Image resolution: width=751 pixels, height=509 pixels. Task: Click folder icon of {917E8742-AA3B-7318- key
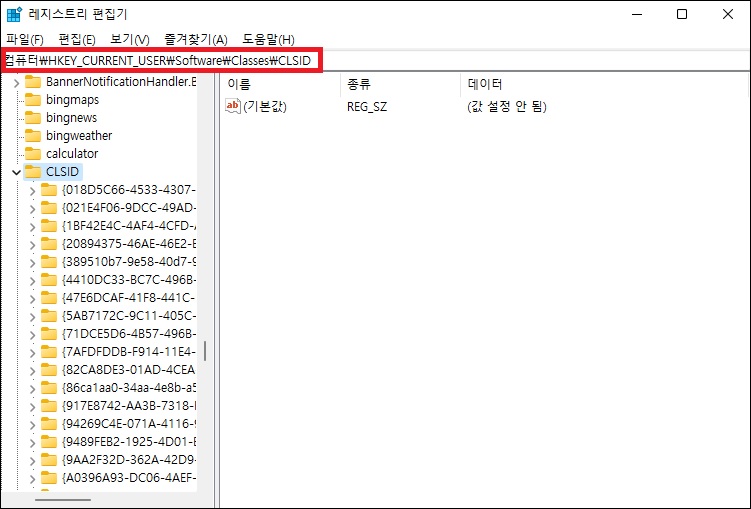pyautogui.click(x=48, y=406)
